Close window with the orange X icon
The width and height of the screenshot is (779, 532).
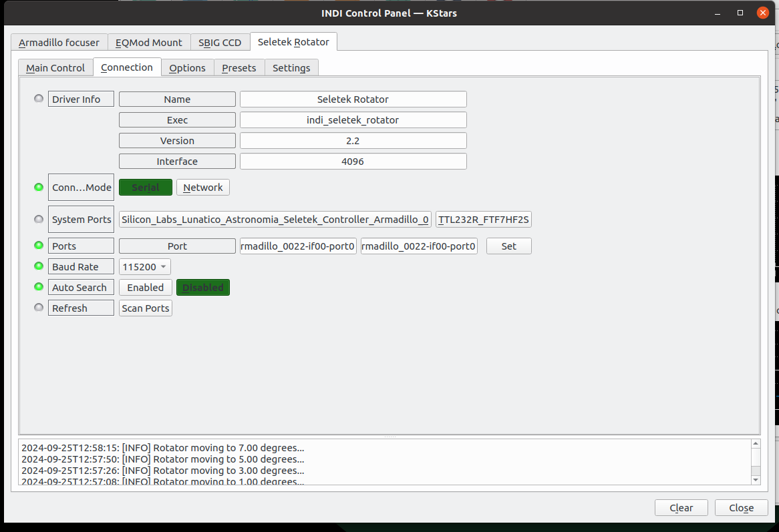click(x=762, y=13)
